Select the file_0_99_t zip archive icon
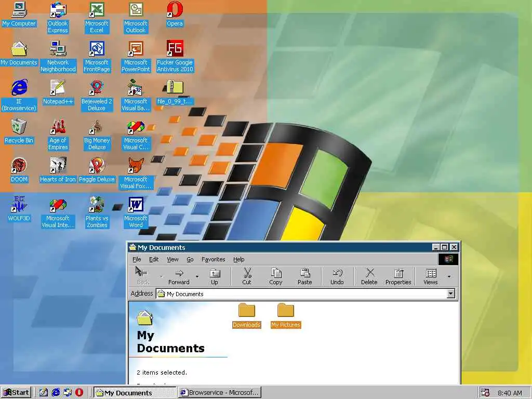532x399 pixels. [x=175, y=92]
